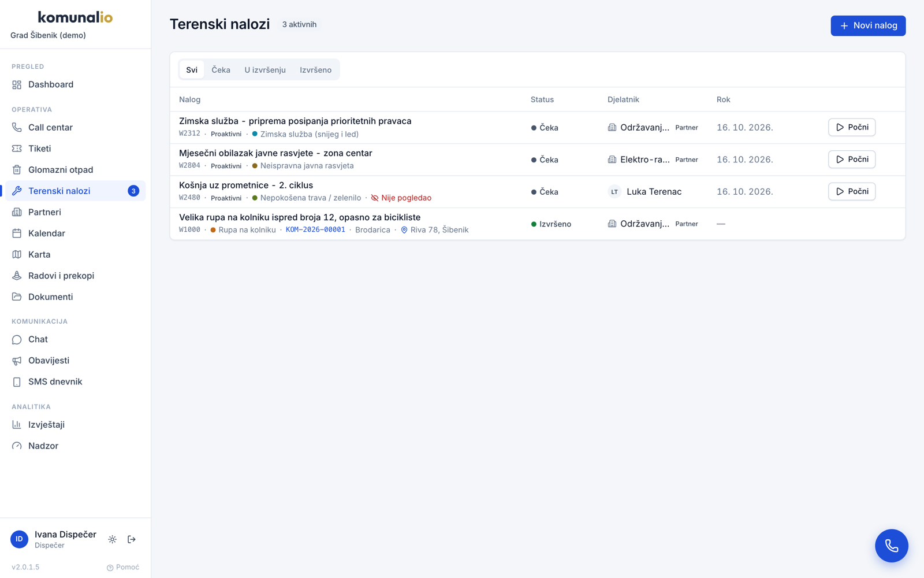The height and width of the screenshot is (578, 924).
Task: Open the Chat bubble icon
Action: click(x=17, y=339)
